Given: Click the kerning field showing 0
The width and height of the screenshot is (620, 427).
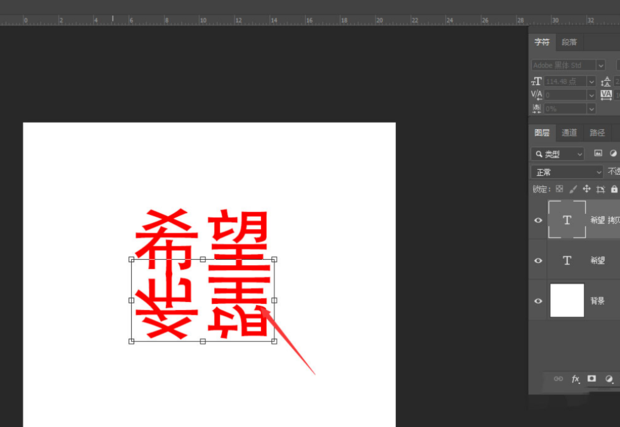Looking at the screenshot, I should [565, 95].
